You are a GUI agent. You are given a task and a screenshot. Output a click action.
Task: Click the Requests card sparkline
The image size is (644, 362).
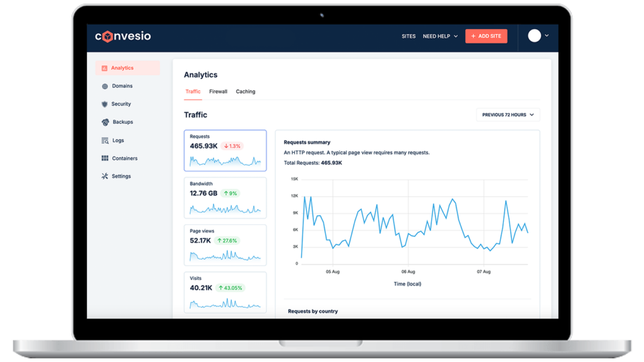(x=225, y=161)
